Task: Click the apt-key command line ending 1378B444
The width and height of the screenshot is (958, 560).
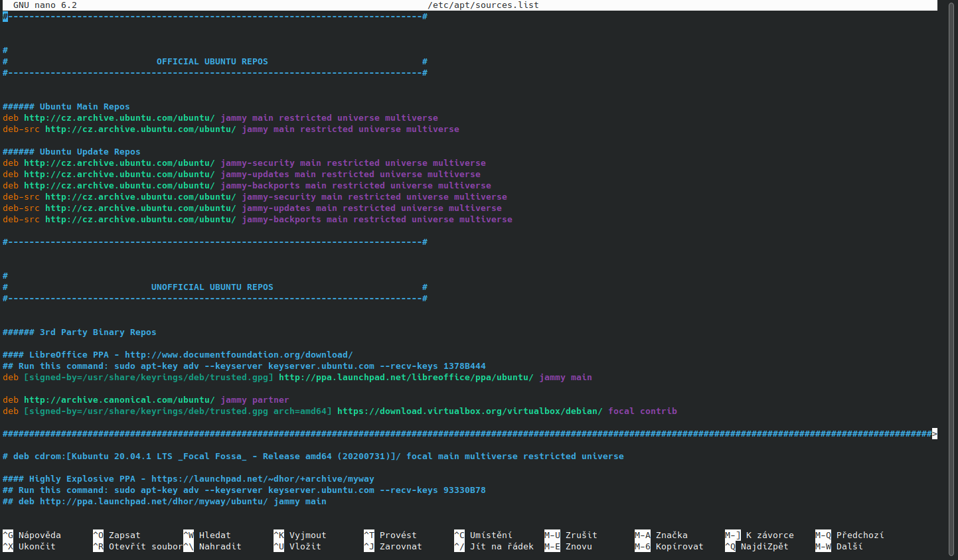Action: [x=244, y=366]
